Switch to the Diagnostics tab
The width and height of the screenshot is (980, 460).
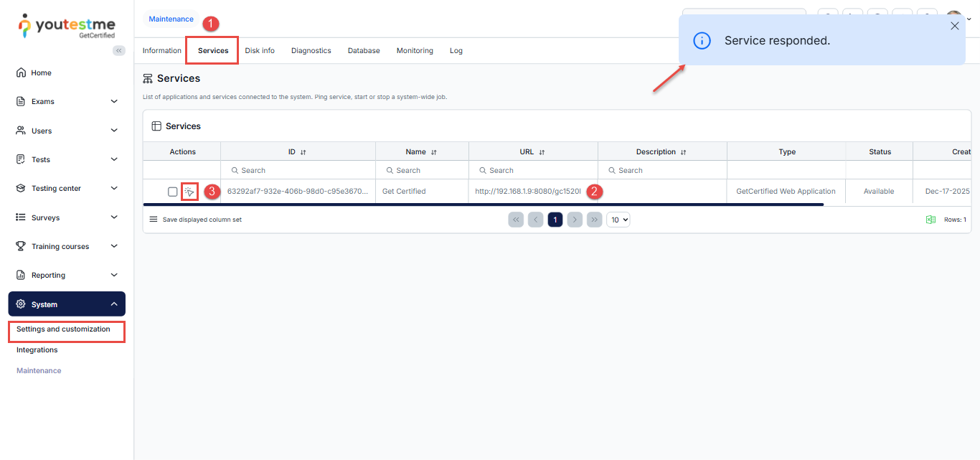click(x=311, y=51)
